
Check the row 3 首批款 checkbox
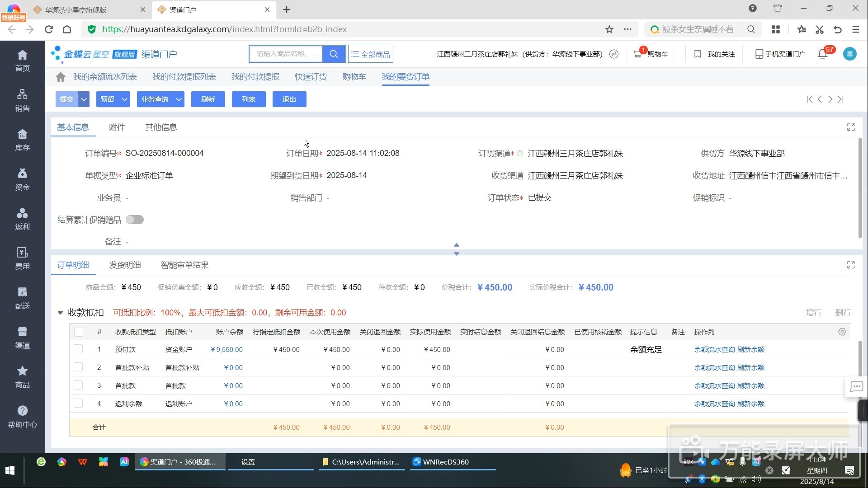point(78,385)
